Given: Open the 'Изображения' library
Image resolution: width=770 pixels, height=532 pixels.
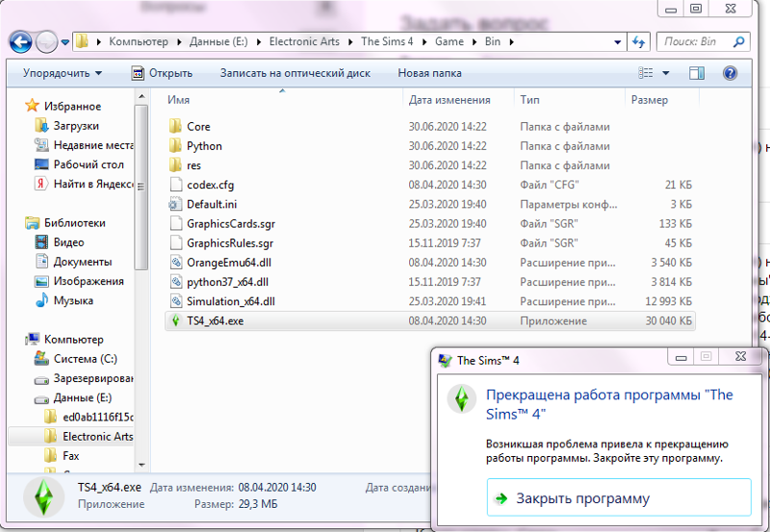Looking at the screenshot, I should [x=79, y=281].
